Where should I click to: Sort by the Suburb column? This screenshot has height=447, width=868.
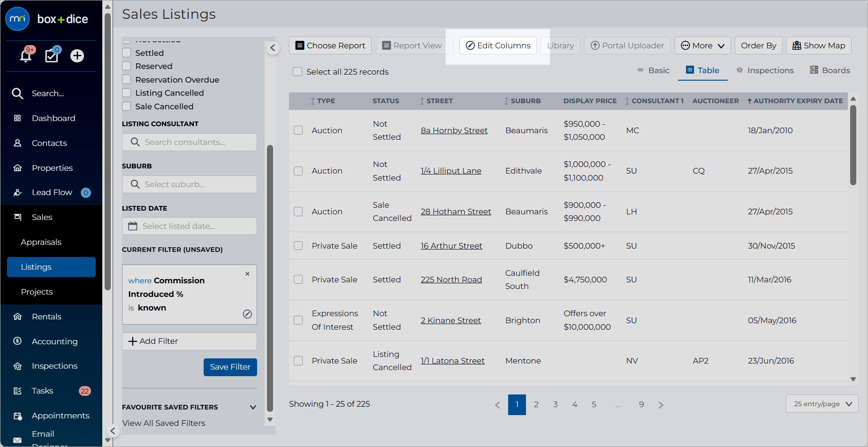[x=522, y=101]
